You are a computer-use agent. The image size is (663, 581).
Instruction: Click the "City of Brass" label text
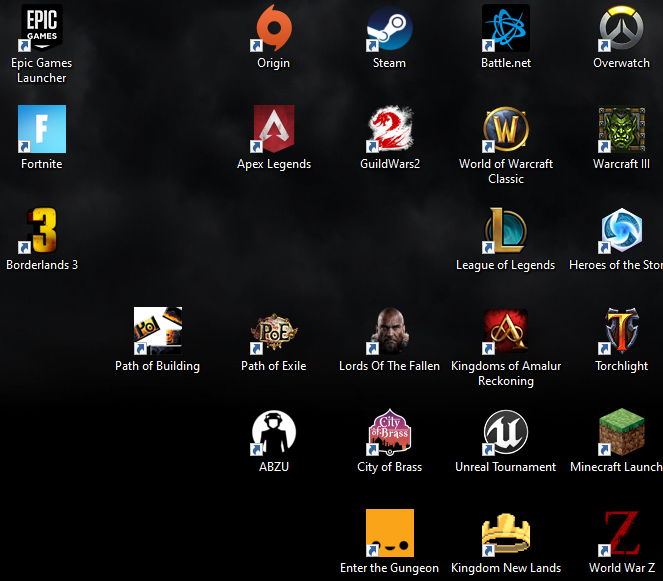[x=389, y=467]
